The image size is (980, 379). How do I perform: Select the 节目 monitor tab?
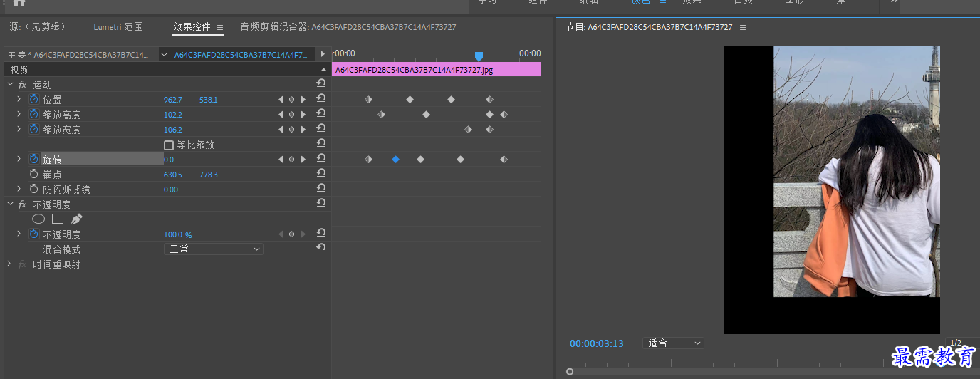click(649, 27)
